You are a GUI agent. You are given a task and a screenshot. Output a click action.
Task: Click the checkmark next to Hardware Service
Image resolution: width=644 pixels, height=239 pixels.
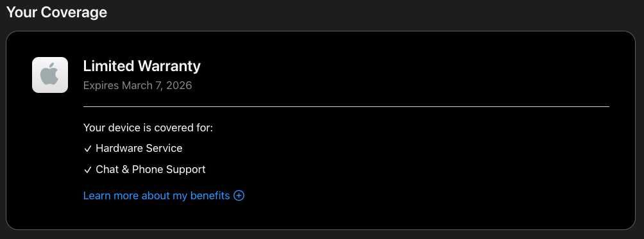point(87,149)
